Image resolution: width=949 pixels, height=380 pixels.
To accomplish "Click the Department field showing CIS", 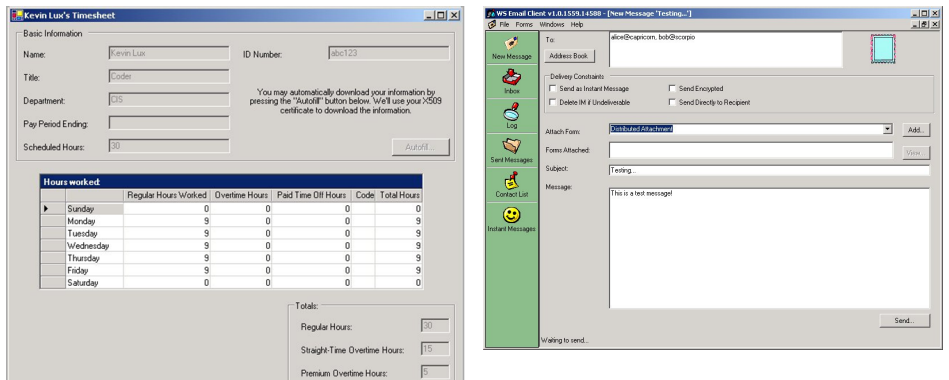I will point(169,99).
